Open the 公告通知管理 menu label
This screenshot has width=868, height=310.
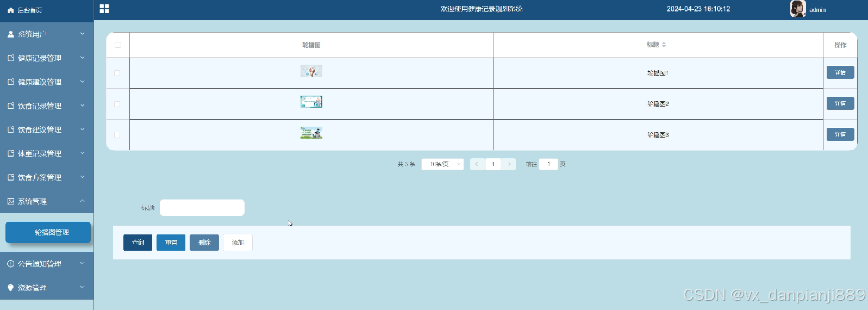[x=39, y=264]
